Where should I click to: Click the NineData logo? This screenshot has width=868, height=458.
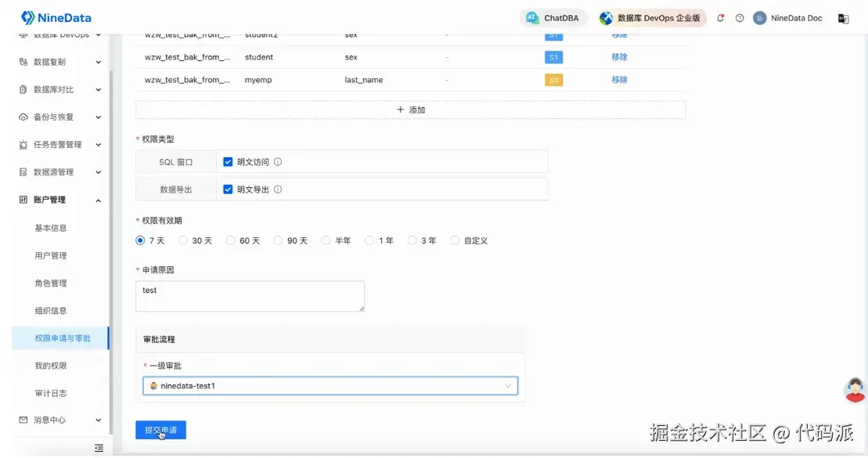point(56,18)
